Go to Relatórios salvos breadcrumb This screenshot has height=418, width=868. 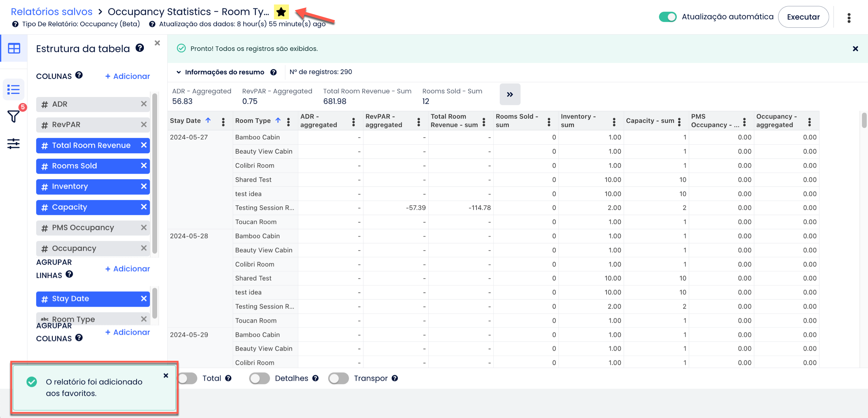51,12
